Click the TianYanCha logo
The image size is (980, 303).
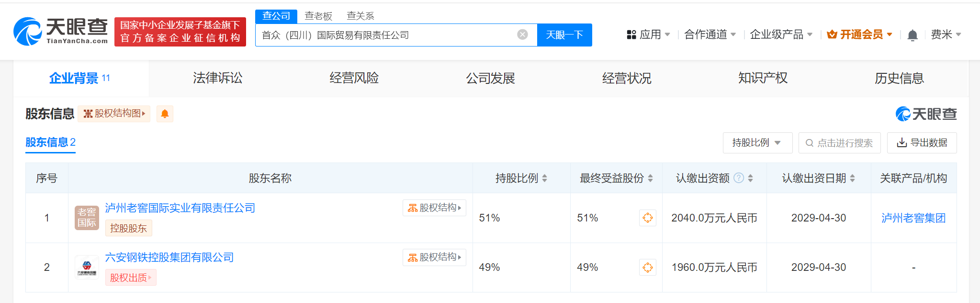(x=61, y=32)
